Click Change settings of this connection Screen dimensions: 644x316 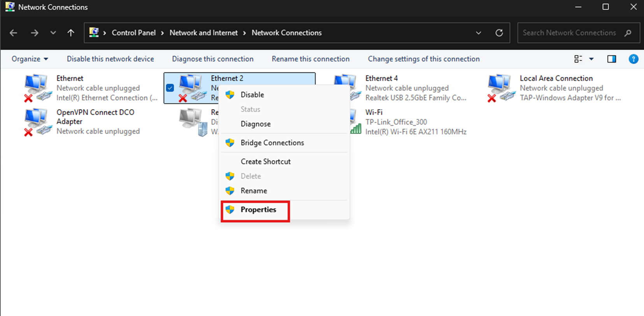[424, 59]
